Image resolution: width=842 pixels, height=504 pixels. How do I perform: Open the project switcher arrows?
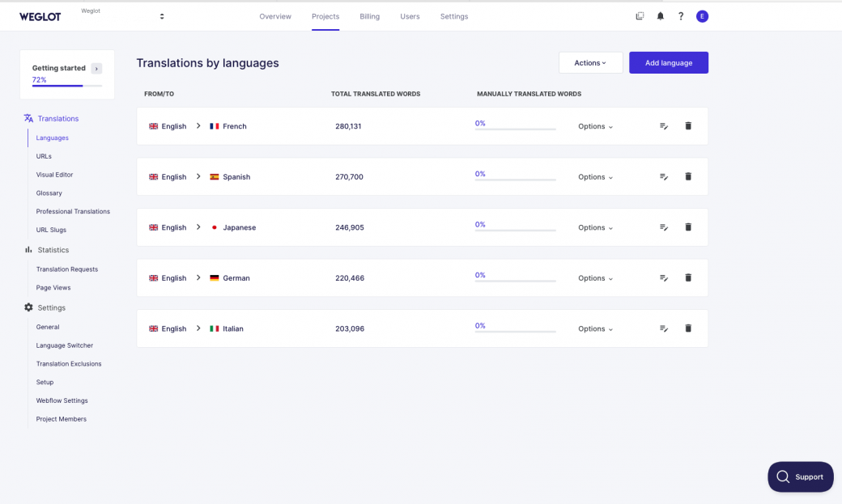[x=162, y=17]
